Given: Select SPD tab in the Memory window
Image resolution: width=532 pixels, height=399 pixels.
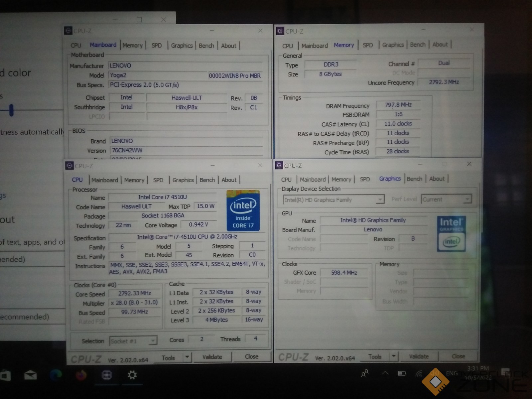Looking at the screenshot, I should 368,45.
